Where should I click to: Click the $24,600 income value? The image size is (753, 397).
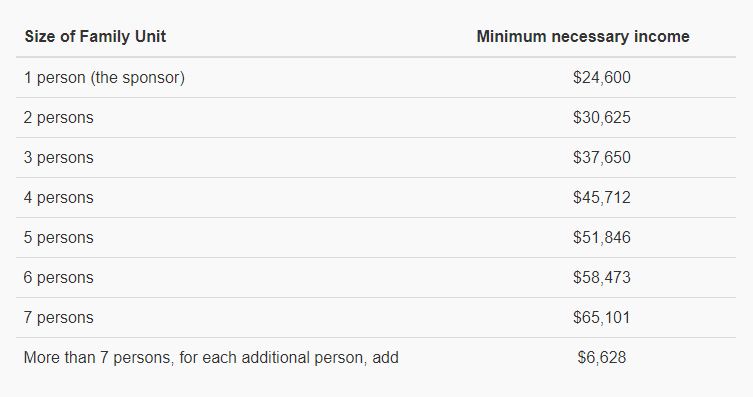(x=601, y=78)
